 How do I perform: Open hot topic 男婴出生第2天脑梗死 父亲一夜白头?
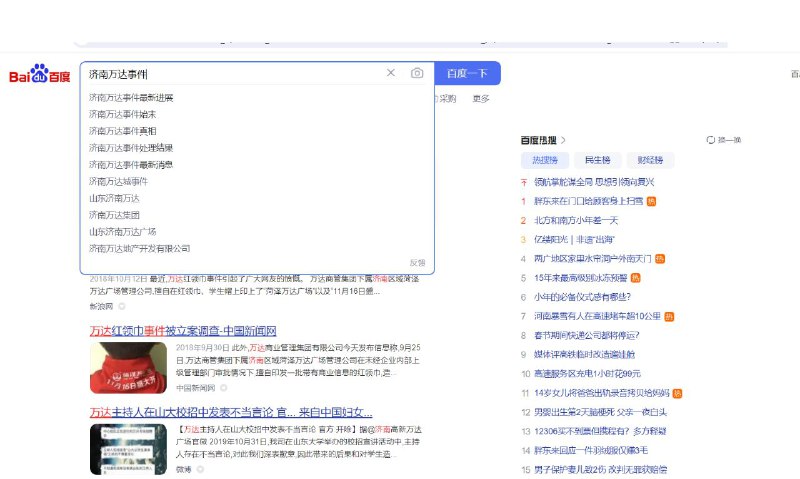(601, 412)
